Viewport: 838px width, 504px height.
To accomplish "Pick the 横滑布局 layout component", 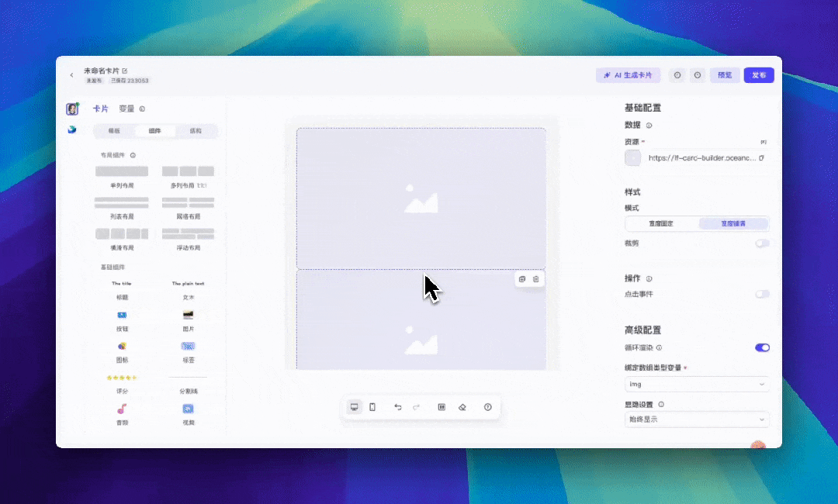I will pyautogui.click(x=122, y=240).
